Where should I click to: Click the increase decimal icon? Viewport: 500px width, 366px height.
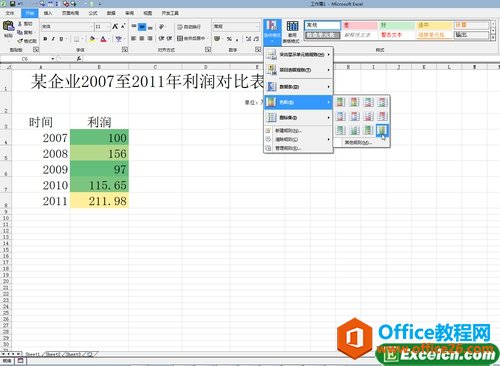tap(248, 39)
